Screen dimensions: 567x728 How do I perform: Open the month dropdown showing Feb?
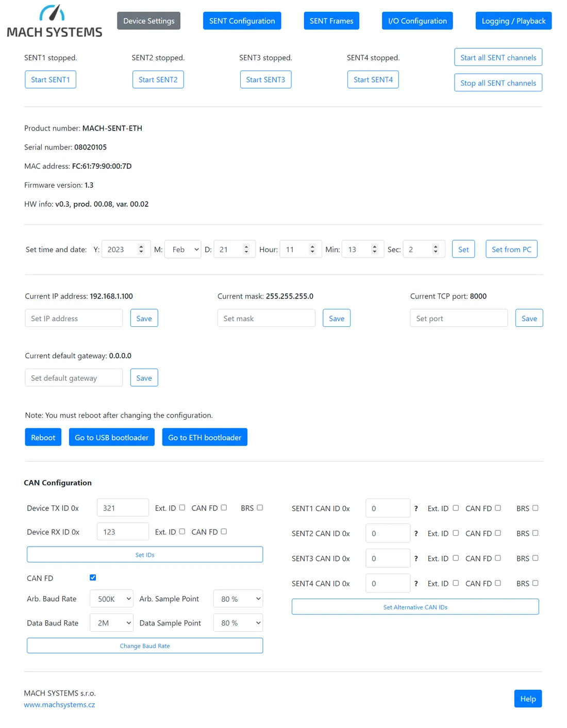pos(183,250)
